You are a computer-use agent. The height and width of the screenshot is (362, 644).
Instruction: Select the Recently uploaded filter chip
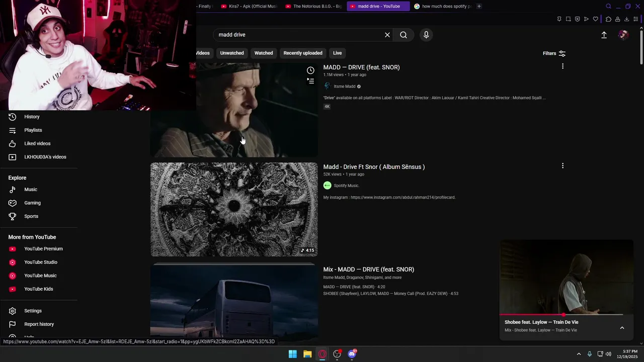[303, 53]
